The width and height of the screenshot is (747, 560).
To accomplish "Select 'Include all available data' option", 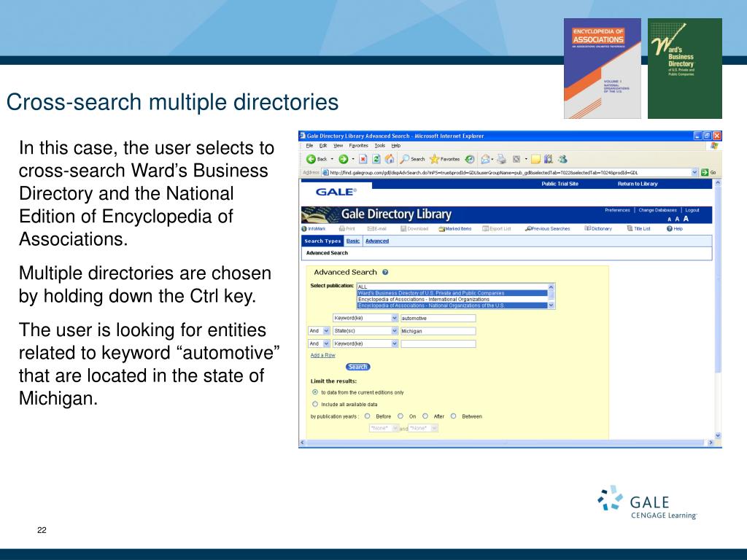I will coord(315,404).
